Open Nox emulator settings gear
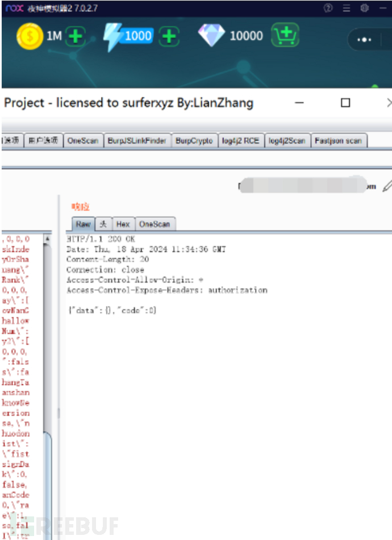 click(x=365, y=8)
